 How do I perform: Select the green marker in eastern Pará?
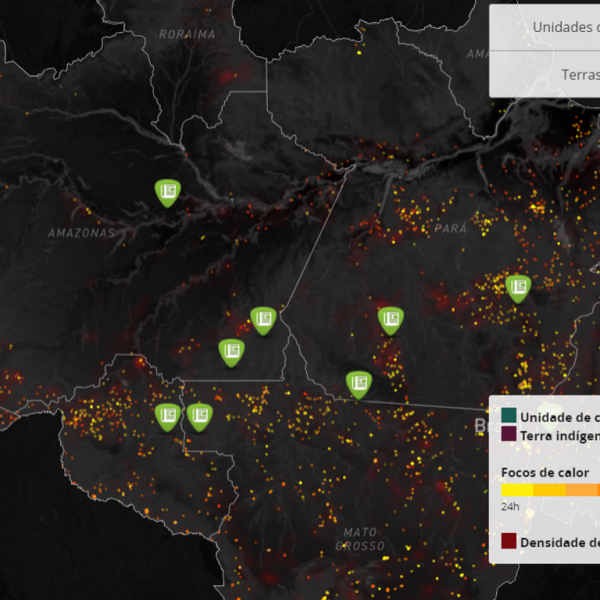(517, 288)
